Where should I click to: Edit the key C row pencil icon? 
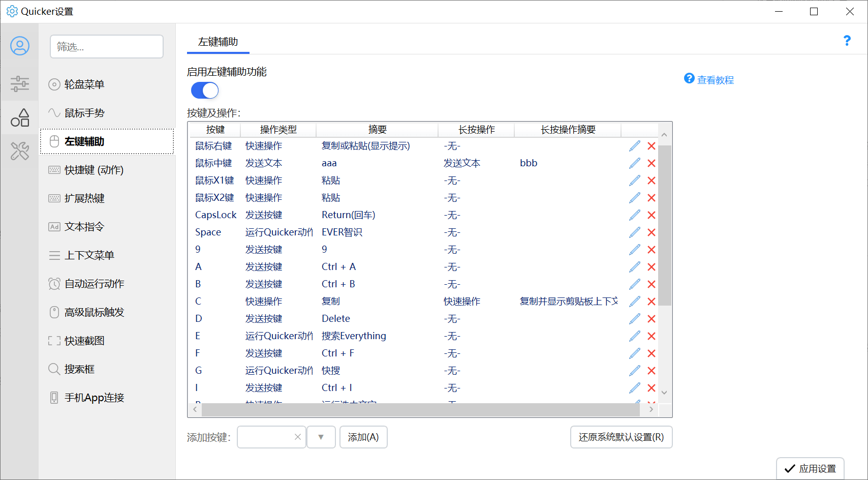(635, 302)
